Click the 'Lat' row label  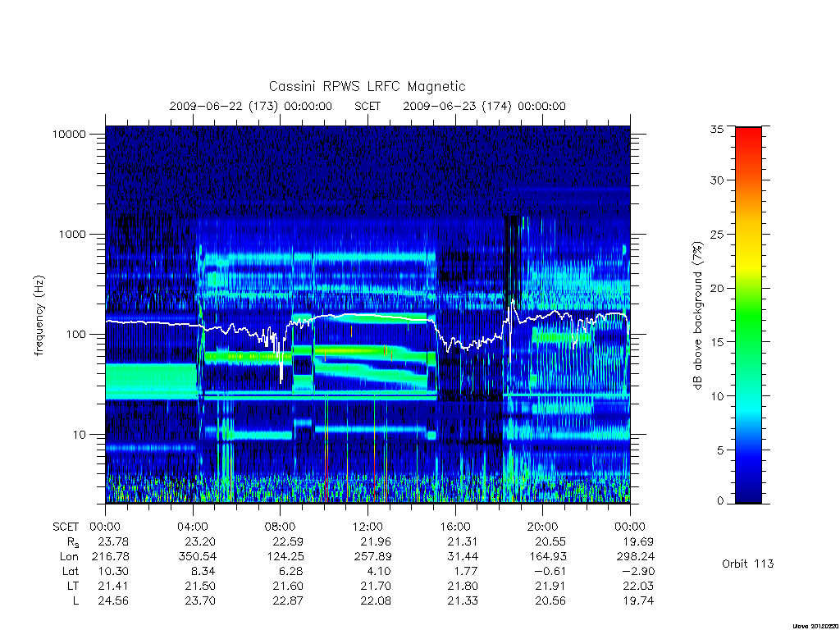pyautogui.click(x=71, y=572)
